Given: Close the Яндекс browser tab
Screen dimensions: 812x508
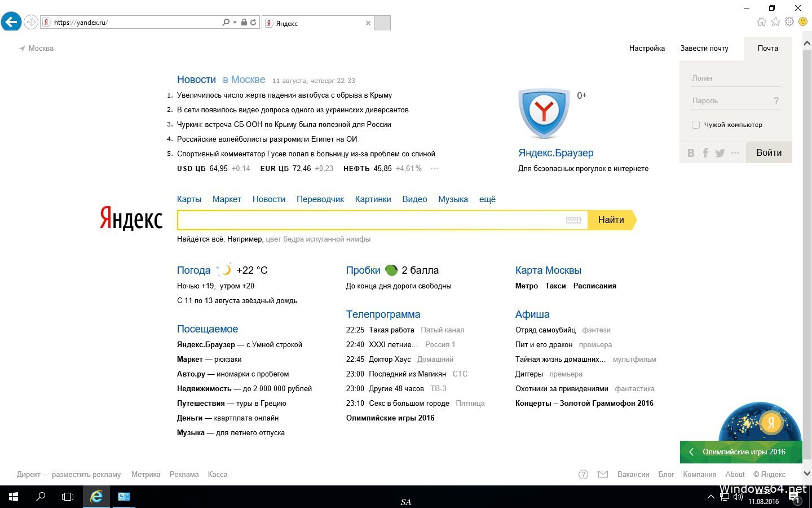Looking at the screenshot, I should coord(368,23).
